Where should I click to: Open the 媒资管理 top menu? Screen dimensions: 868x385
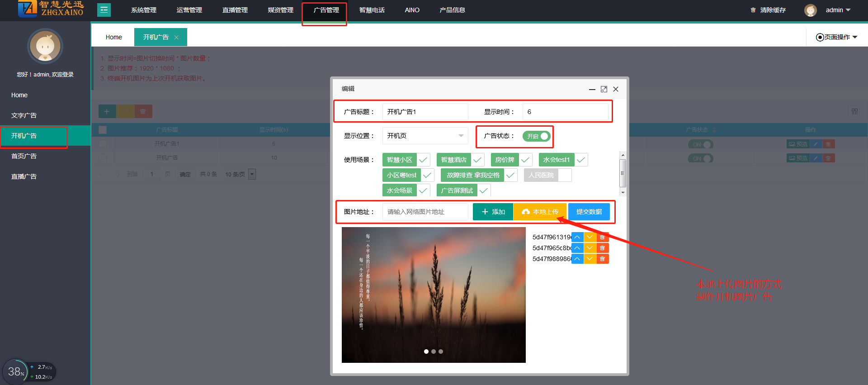coord(280,10)
